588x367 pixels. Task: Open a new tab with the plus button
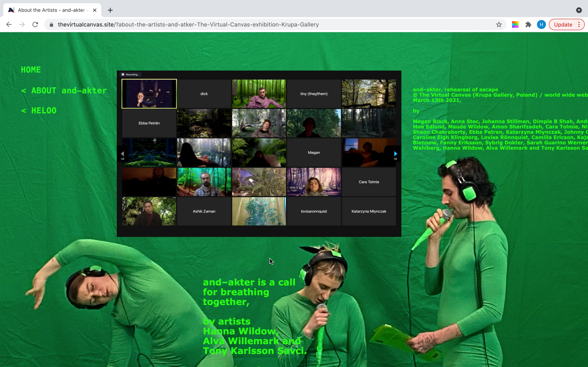(x=110, y=10)
